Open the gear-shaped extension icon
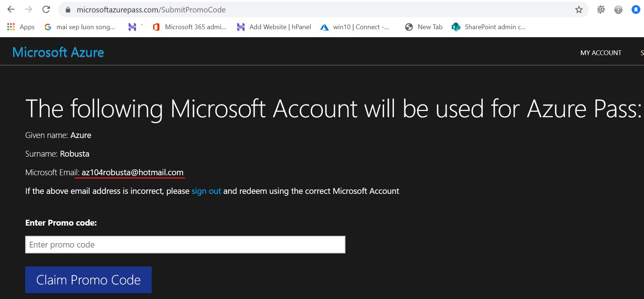The width and height of the screenshot is (644, 299). pos(618,10)
